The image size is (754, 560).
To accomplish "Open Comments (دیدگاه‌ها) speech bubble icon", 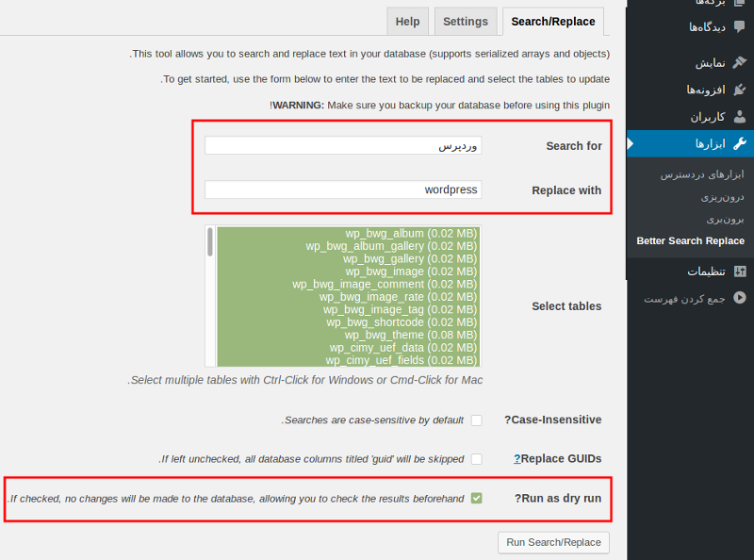I will click(739, 27).
